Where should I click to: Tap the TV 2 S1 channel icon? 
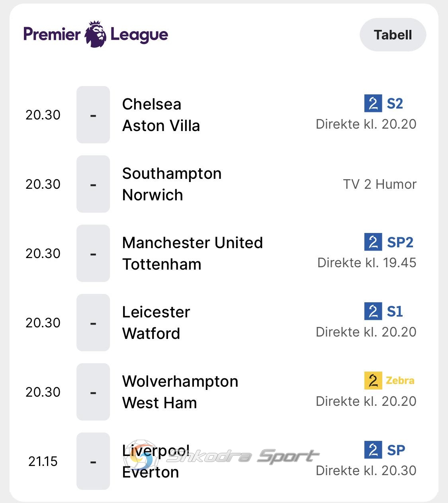pyautogui.click(x=373, y=311)
